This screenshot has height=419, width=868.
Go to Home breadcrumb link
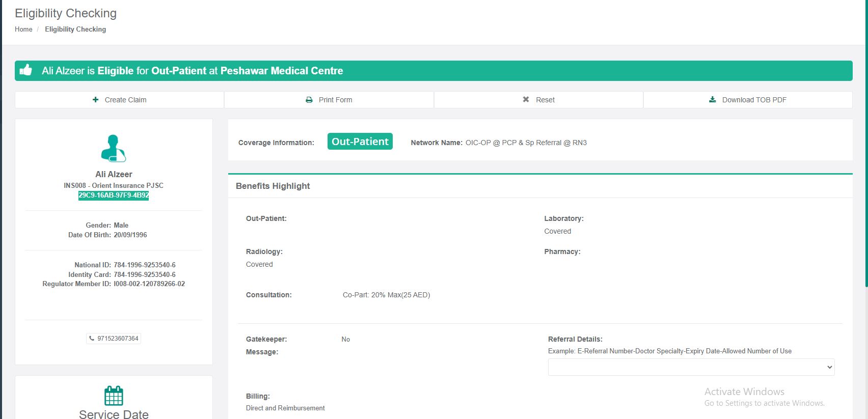[x=23, y=30]
